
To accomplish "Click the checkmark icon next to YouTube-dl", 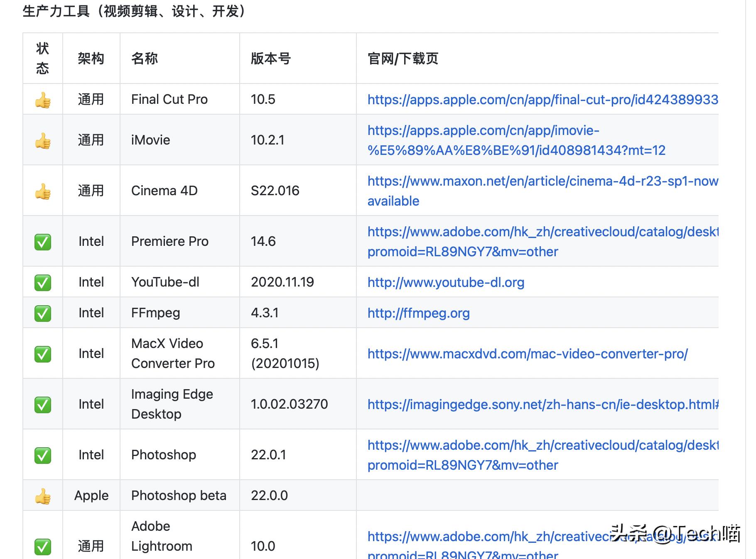I will click(x=43, y=282).
